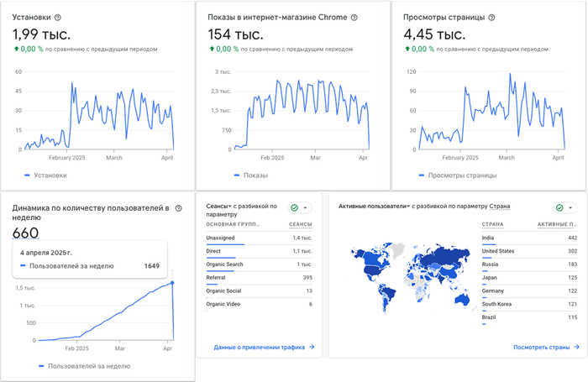
Task: Click green check status icon in Активные пользователи card
Action: (559, 207)
